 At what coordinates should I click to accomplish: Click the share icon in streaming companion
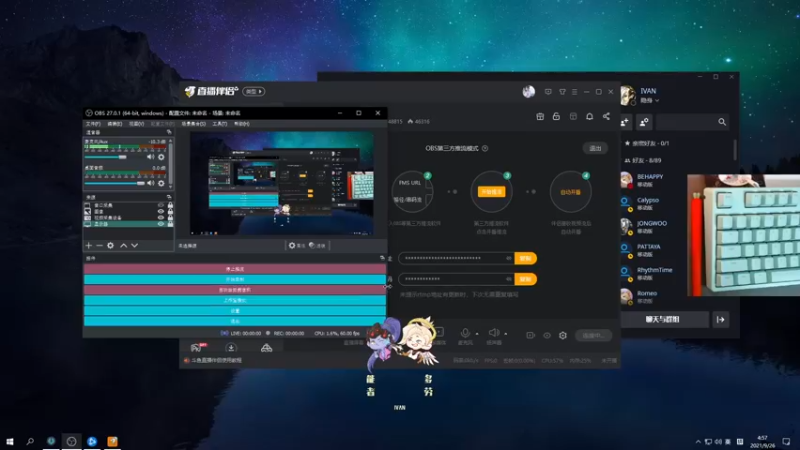click(x=606, y=116)
